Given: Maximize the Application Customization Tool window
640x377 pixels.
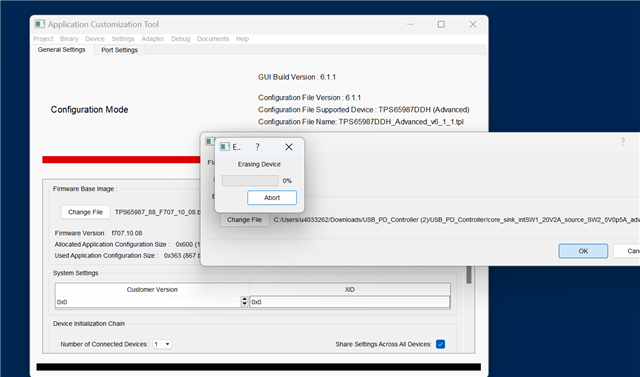Looking at the screenshot, I should pos(441,24).
